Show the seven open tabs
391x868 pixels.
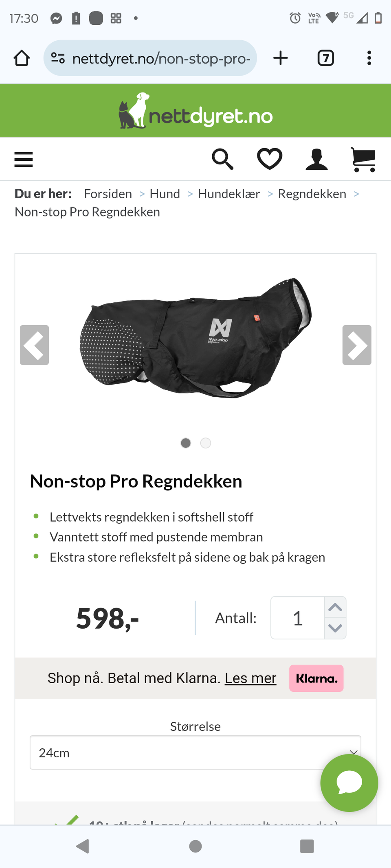point(325,58)
